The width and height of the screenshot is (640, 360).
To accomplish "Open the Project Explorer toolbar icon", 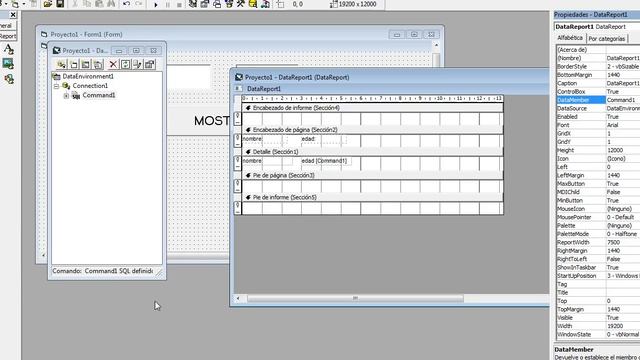I will 193,4.
